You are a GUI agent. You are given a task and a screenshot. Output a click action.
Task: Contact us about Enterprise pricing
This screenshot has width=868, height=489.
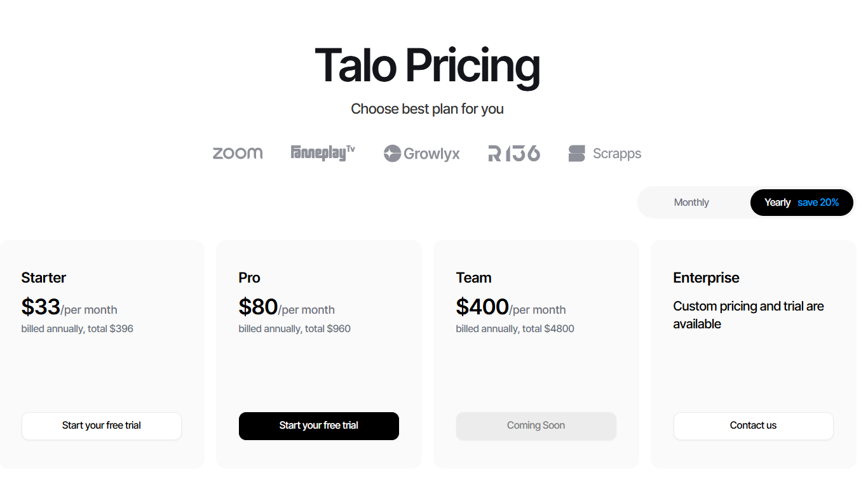coord(753,425)
